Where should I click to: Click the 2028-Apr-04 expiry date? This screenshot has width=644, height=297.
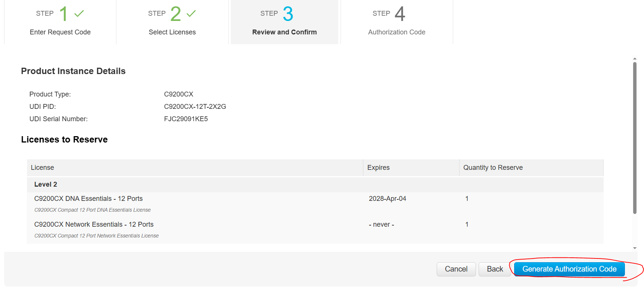[x=387, y=199]
